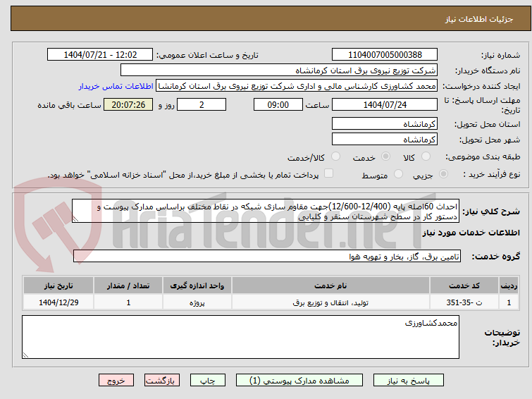532x399 pixels.
Task: Click the شماره نیاز label
Action: (x=500, y=55)
